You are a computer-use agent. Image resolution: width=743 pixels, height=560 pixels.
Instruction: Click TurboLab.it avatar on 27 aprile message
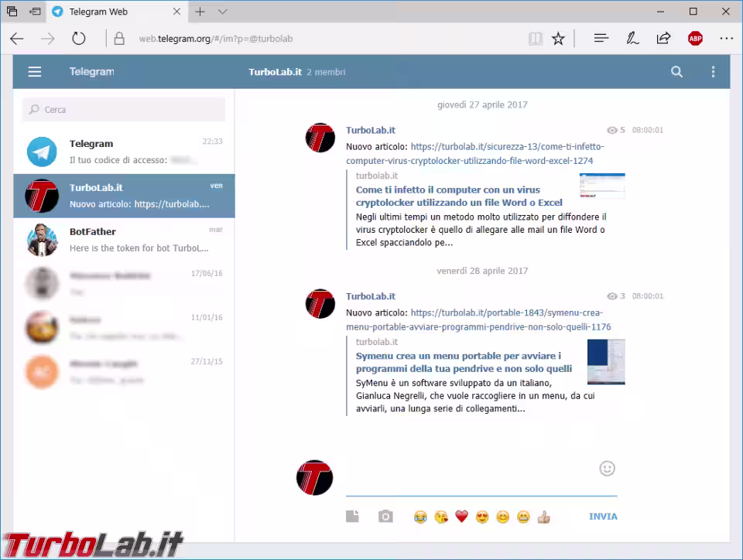pyautogui.click(x=320, y=138)
